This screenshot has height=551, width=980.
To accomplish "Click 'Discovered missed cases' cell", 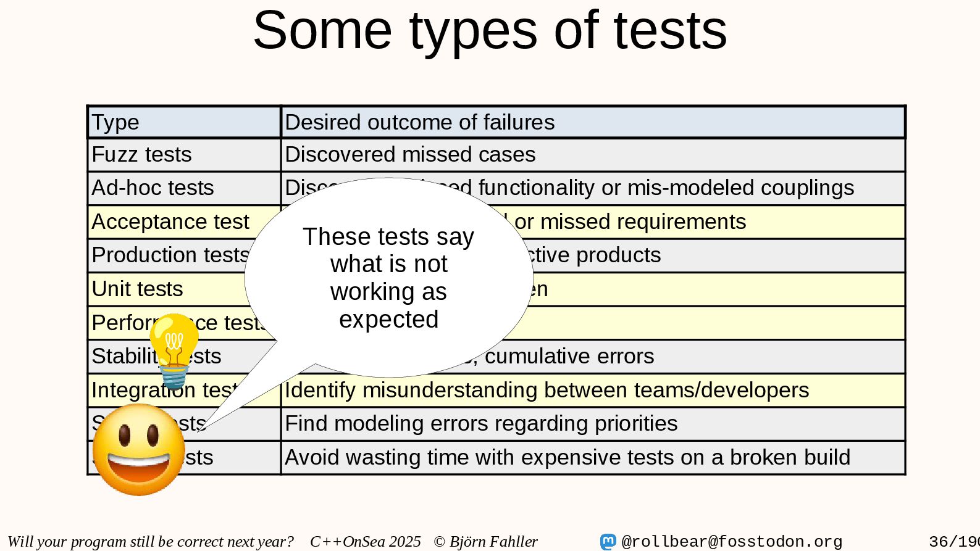I will [x=593, y=155].
